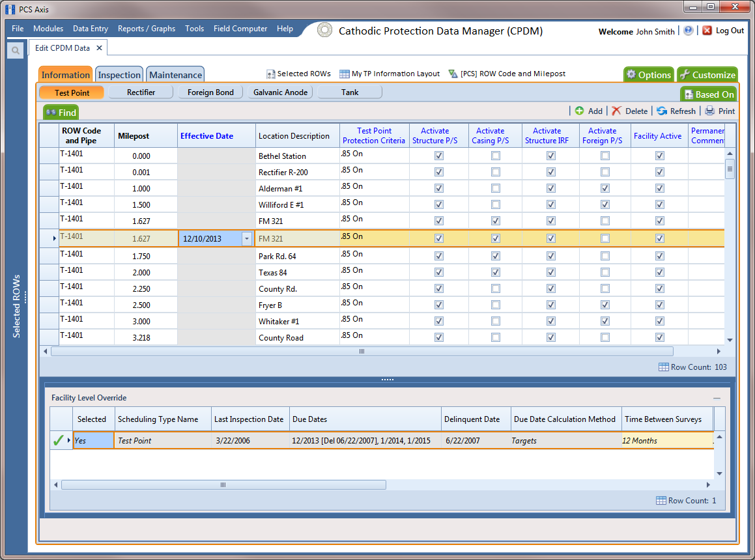
Task: Click the Test Point Protection Criteria header
Action: (x=374, y=136)
